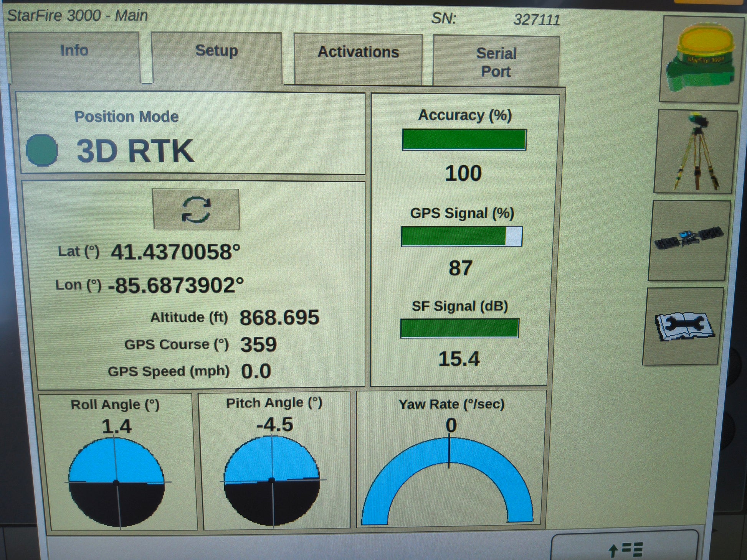Image resolution: width=747 pixels, height=560 pixels.
Task: Click the latitude value 41.4370058
Action: [175, 253]
